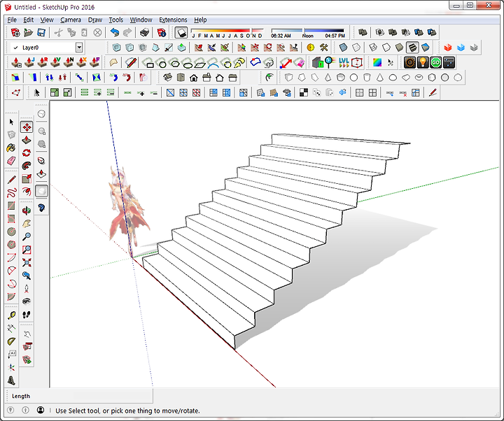This screenshot has width=504, height=421.
Task: Open the Draw menu
Action: pos(95,20)
